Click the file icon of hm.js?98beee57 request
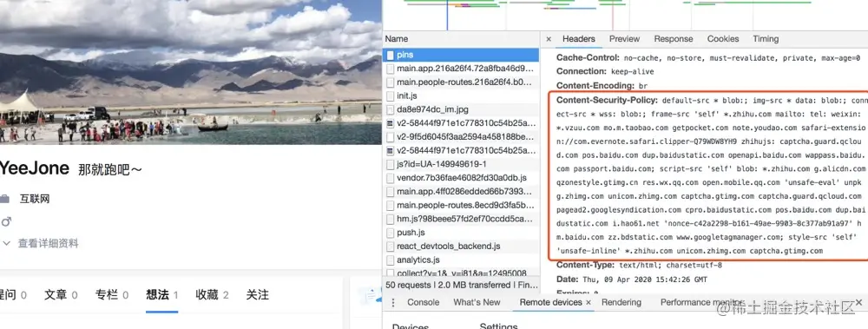 click(x=391, y=219)
